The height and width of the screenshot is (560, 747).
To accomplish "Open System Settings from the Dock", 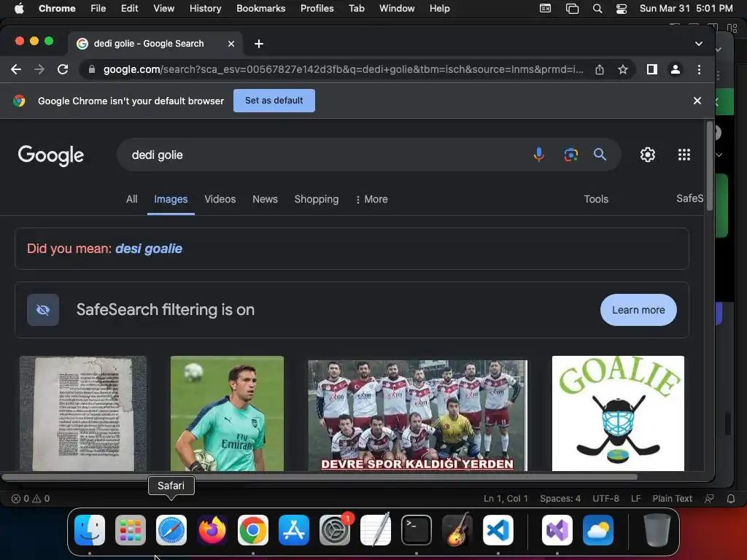I will coord(335,530).
